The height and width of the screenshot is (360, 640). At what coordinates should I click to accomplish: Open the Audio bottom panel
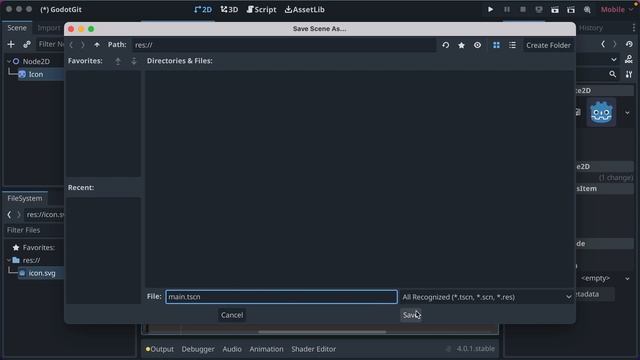coord(232,349)
